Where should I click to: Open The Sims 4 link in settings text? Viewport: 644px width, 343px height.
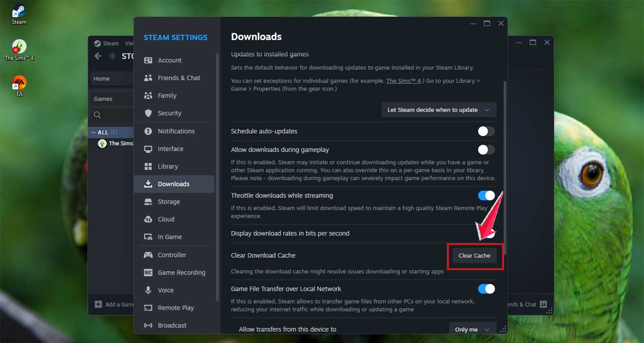(403, 81)
